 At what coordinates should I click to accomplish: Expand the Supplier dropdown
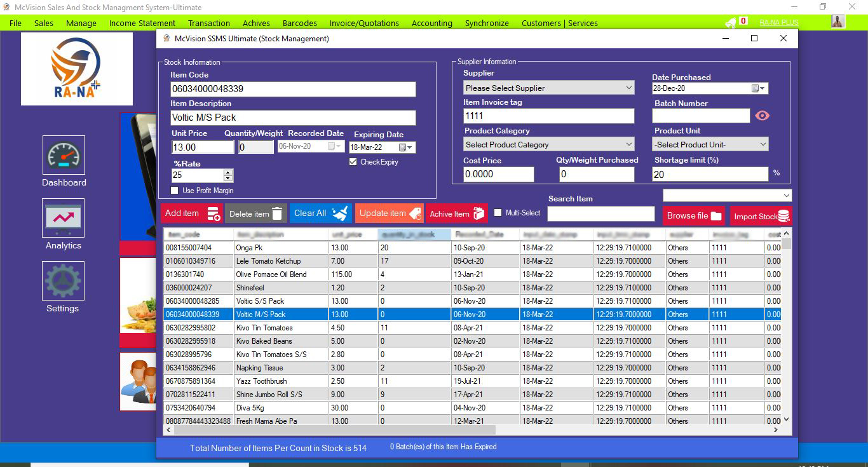point(628,88)
